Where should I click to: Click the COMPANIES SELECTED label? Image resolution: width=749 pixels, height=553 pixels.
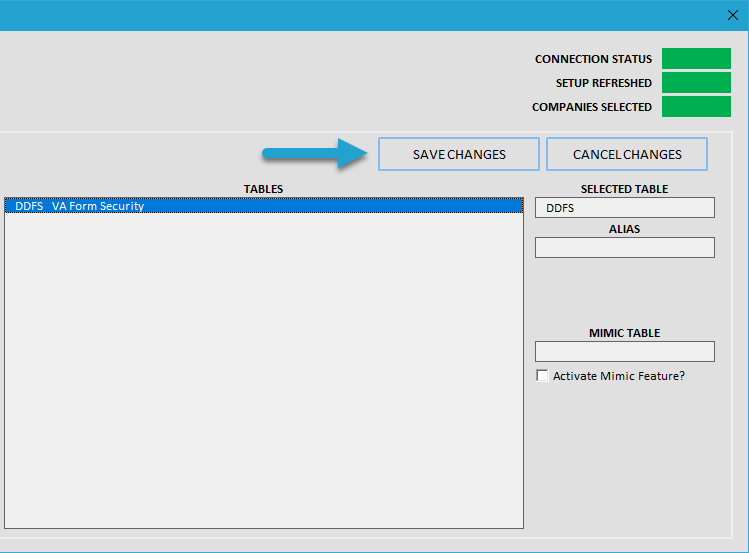tap(592, 107)
